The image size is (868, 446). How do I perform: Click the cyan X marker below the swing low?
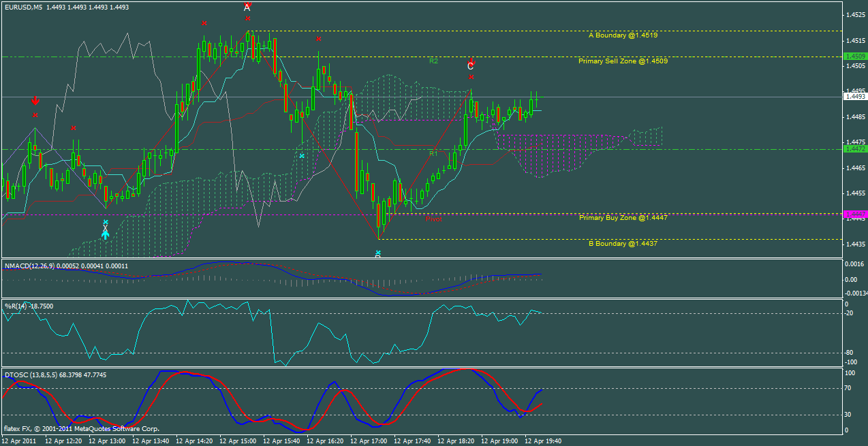[377, 253]
